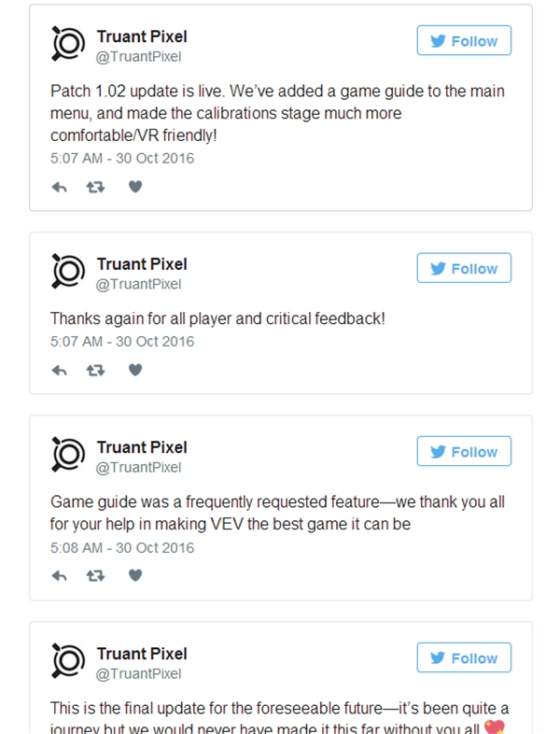Reply to the player feedback thanks tweet
This screenshot has height=734, width=560.
pos(60,370)
